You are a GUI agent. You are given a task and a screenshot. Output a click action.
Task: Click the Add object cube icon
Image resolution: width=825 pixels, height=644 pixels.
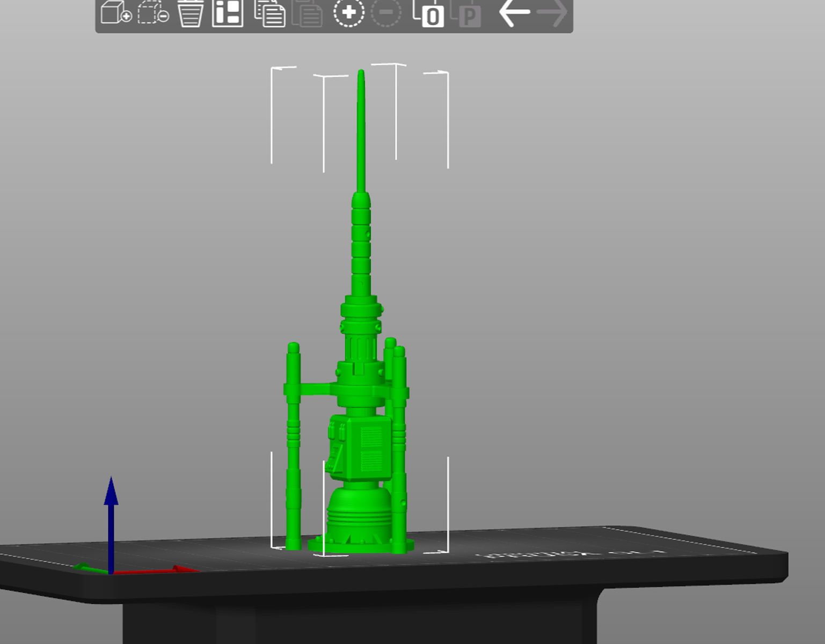tap(116, 12)
